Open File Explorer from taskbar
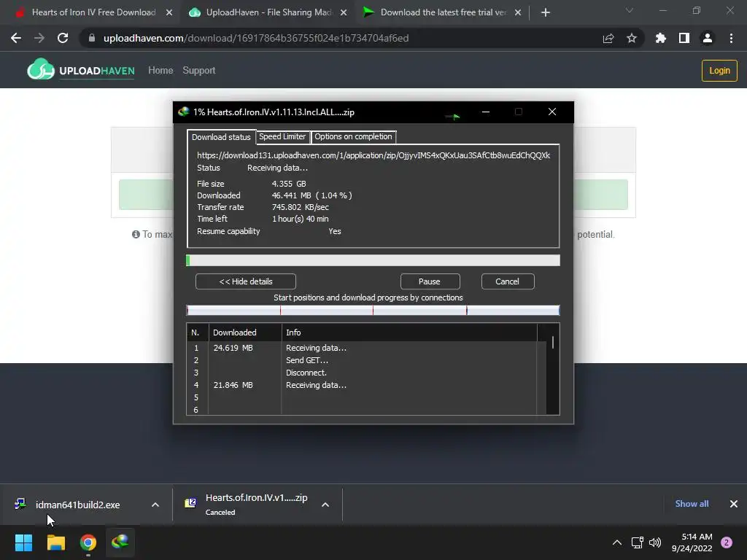Screen dimensions: 747x560 pos(55,542)
